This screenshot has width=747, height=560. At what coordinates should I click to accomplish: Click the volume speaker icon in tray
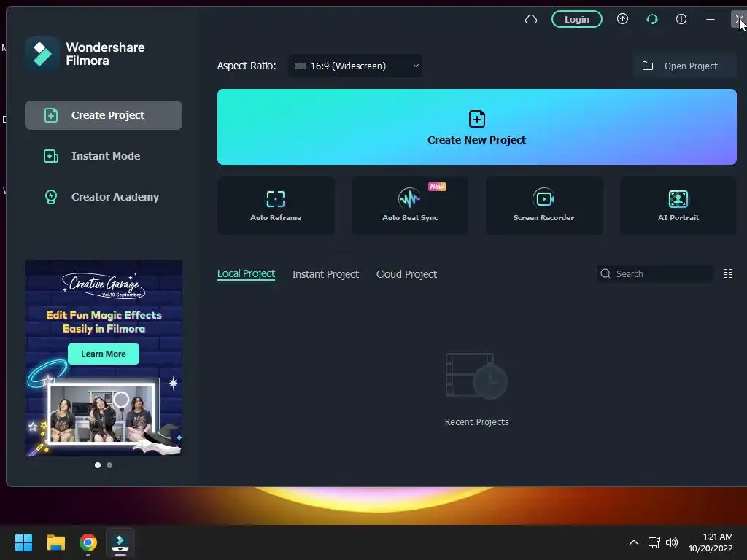coord(672,542)
